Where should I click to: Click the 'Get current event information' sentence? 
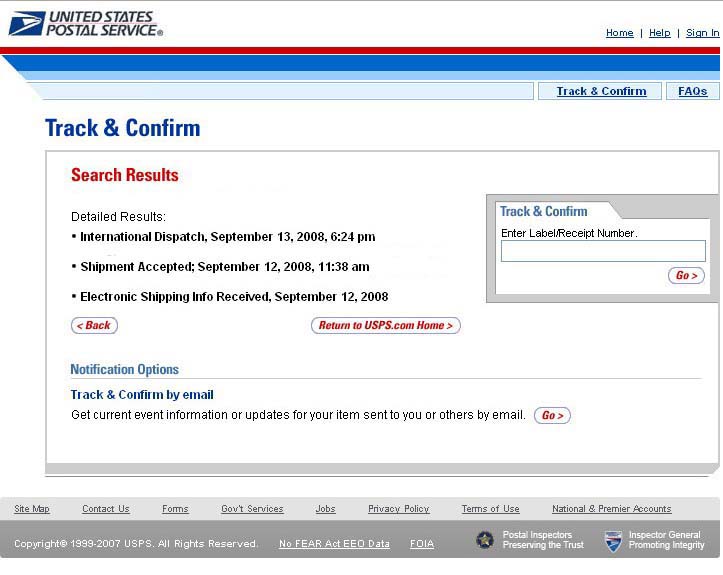click(x=298, y=415)
